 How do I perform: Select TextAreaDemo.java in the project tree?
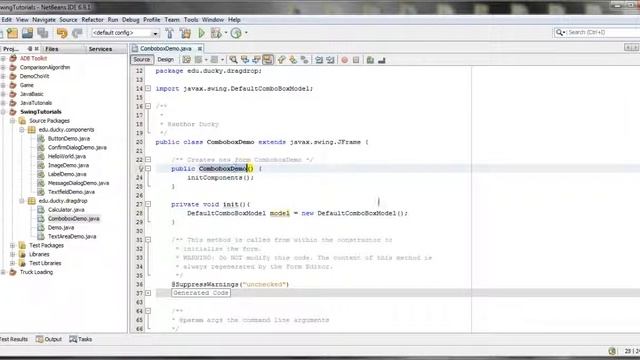(72, 236)
